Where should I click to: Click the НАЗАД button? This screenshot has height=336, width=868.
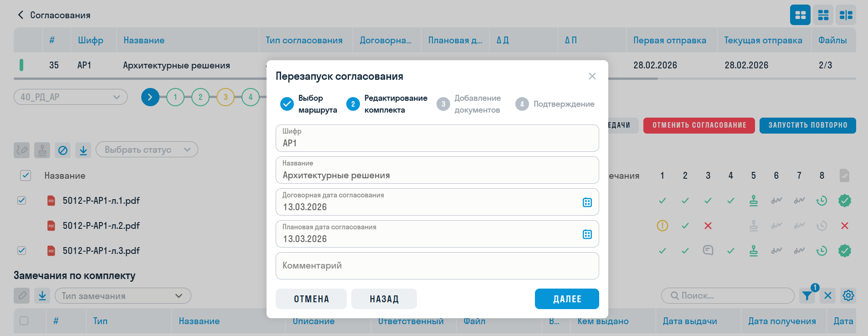pyautogui.click(x=384, y=299)
